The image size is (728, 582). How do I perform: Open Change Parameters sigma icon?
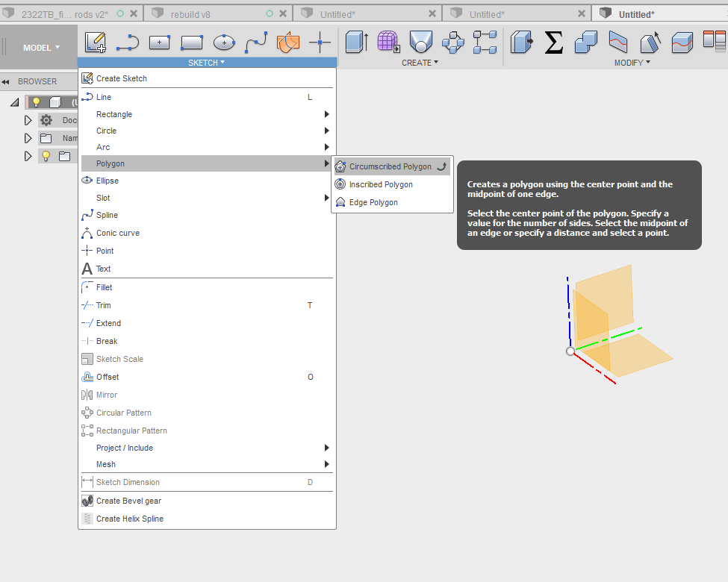[x=553, y=43]
